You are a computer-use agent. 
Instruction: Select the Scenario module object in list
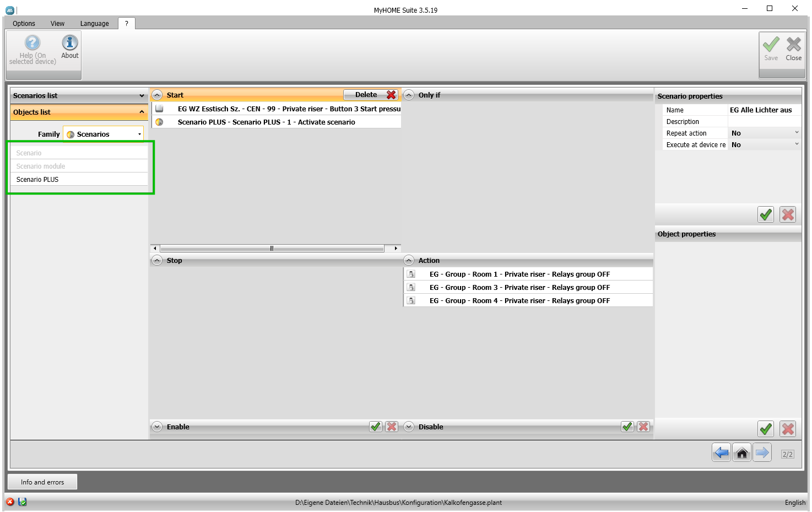(x=79, y=166)
